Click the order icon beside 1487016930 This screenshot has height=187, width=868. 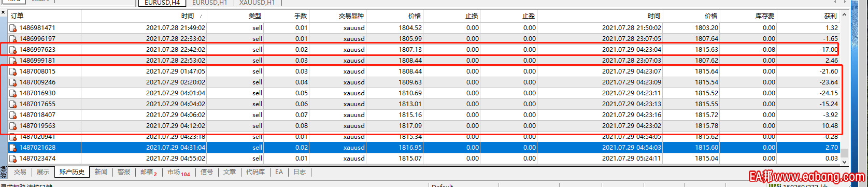click(13, 93)
